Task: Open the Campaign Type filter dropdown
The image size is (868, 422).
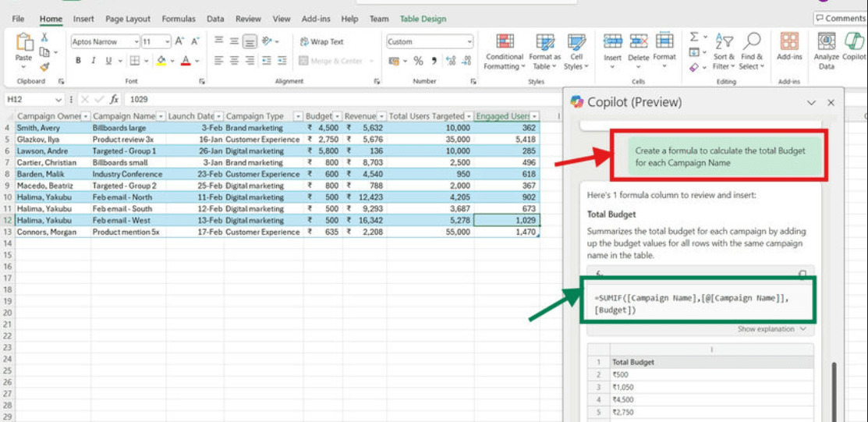Action: coord(297,116)
